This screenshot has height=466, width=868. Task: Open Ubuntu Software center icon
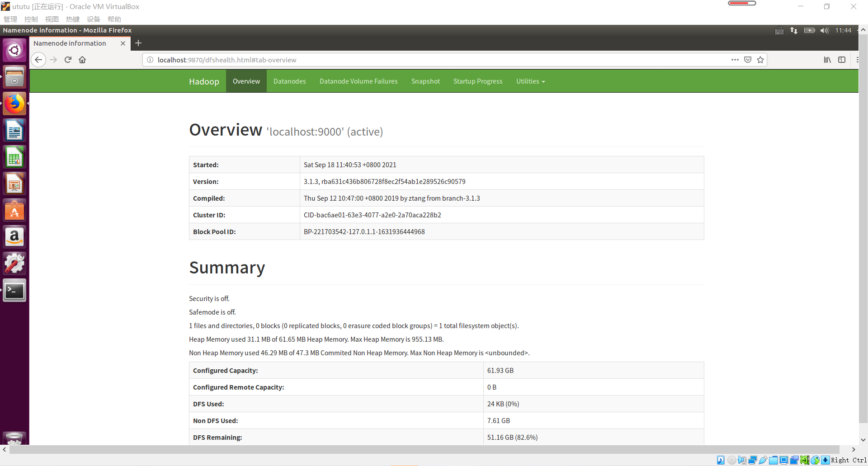point(14,210)
